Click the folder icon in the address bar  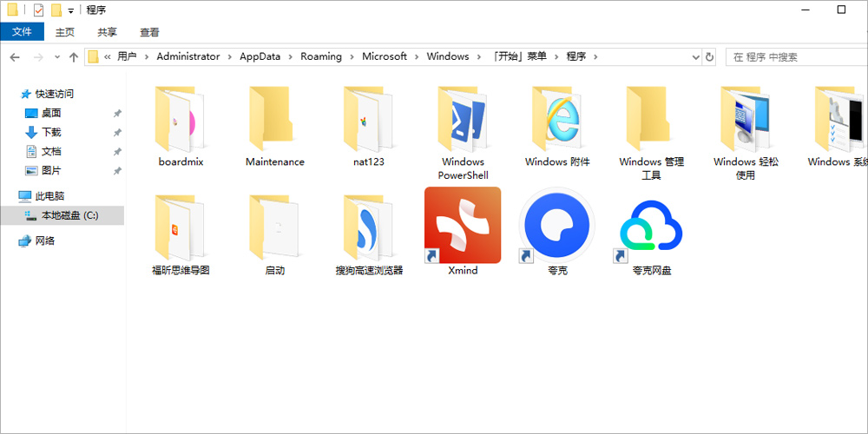pyautogui.click(x=93, y=57)
